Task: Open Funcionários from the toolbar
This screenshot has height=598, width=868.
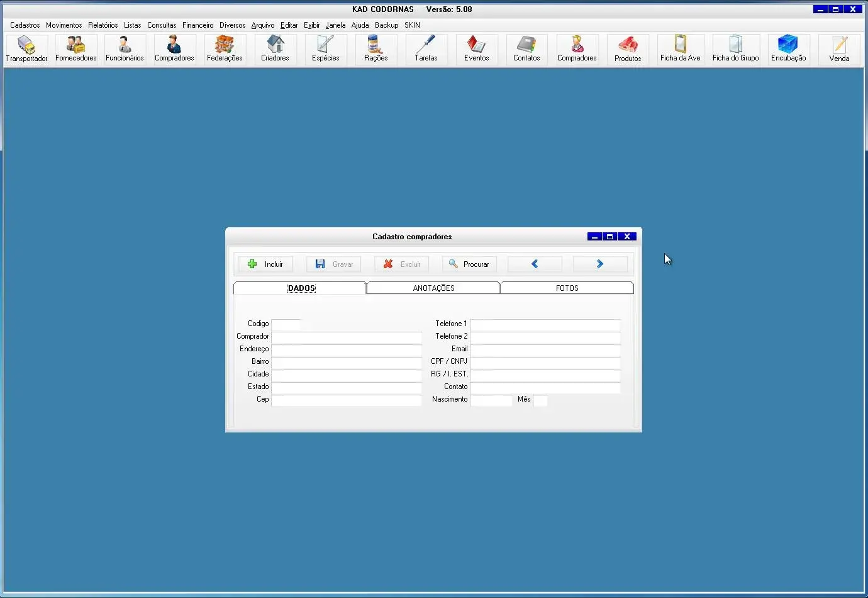Action: click(x=125, y=49)
